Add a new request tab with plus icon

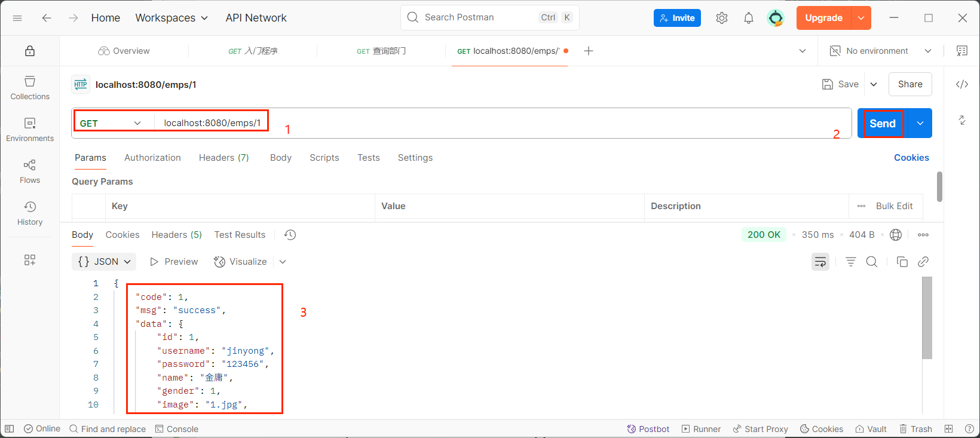click(x=589, y=51)
